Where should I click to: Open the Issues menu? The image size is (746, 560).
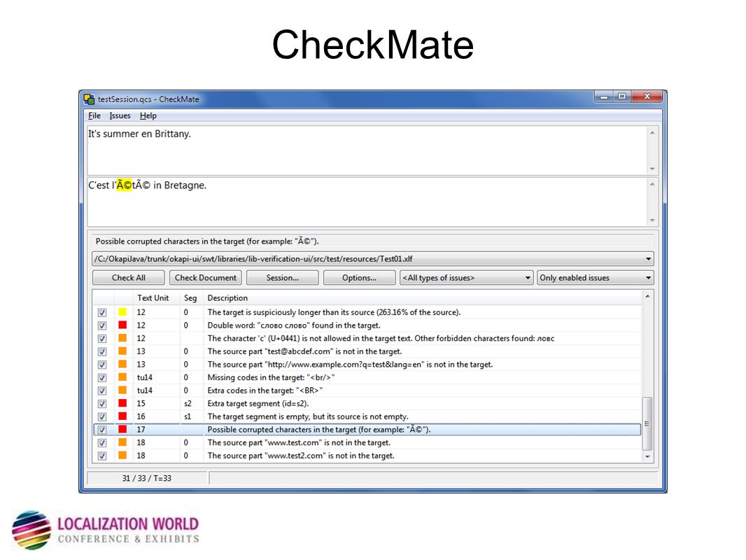(120, 115)
